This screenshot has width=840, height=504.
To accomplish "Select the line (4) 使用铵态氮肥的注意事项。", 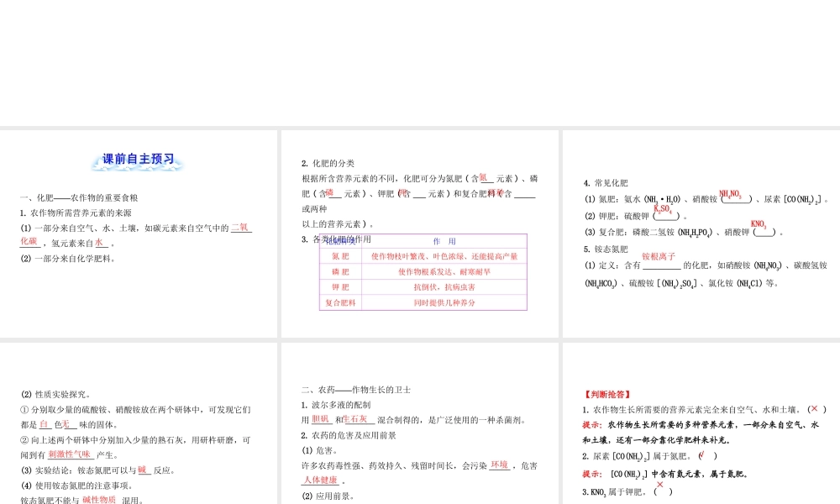I will pyautogui.click(x=76, y=486).
